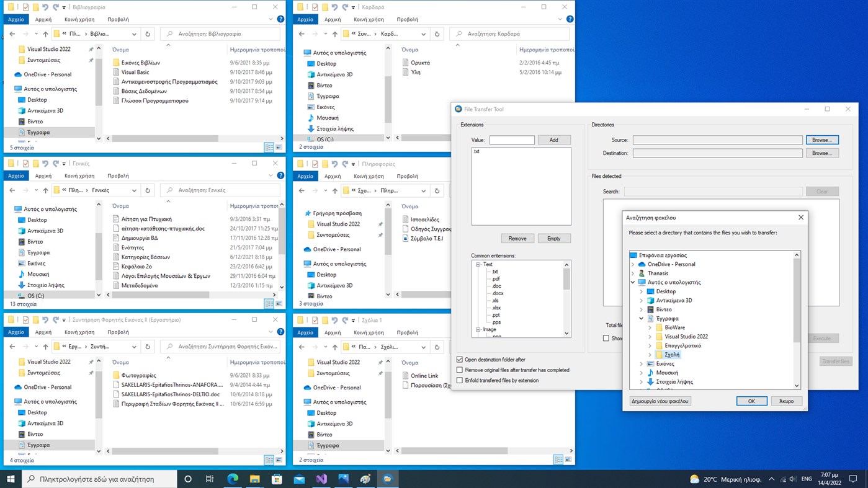Select OneDrive - Personal in Βιβλιογραφία sidebar
This screenshot has width=868, height=488.
point(47,74)
